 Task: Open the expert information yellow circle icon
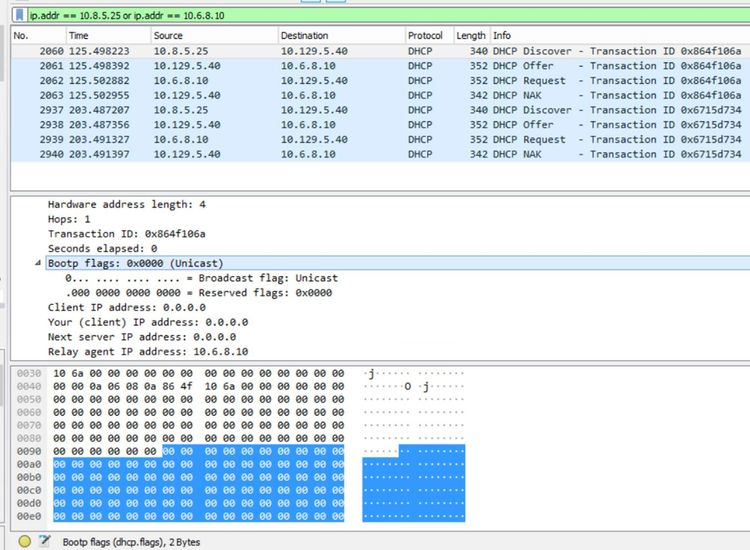(x=20, y=541)
